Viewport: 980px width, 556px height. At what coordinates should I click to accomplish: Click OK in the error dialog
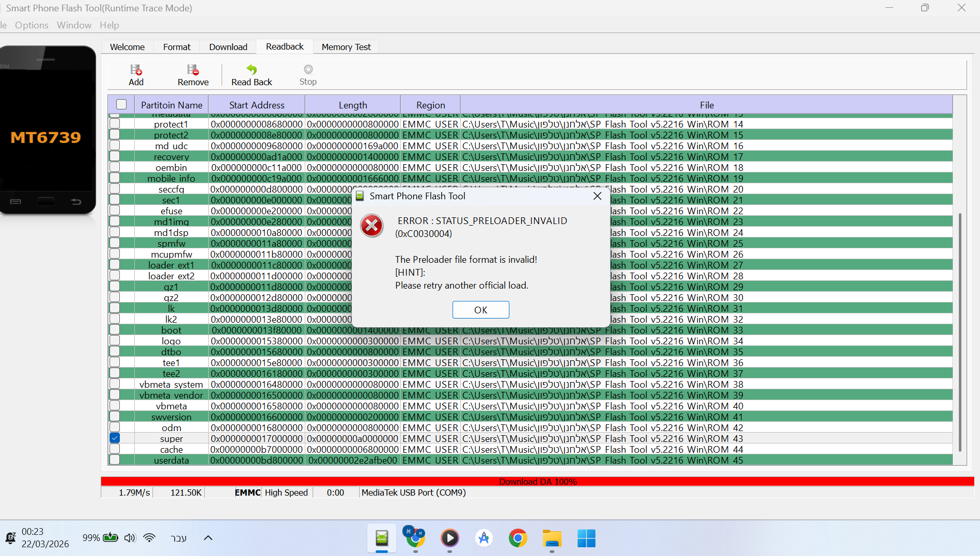click(x=480, y=310)
